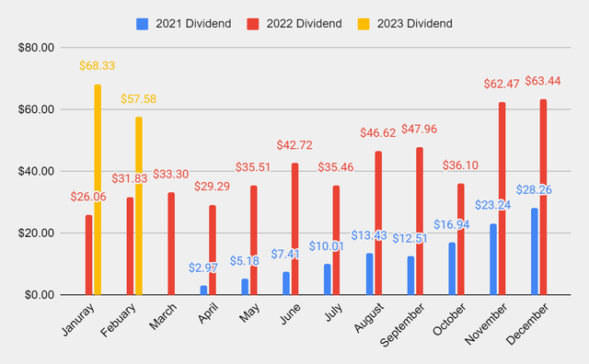This screenshot has height=364, width=589.
Task: Click the blue December 2021 bar
Action: click(534, 252)
